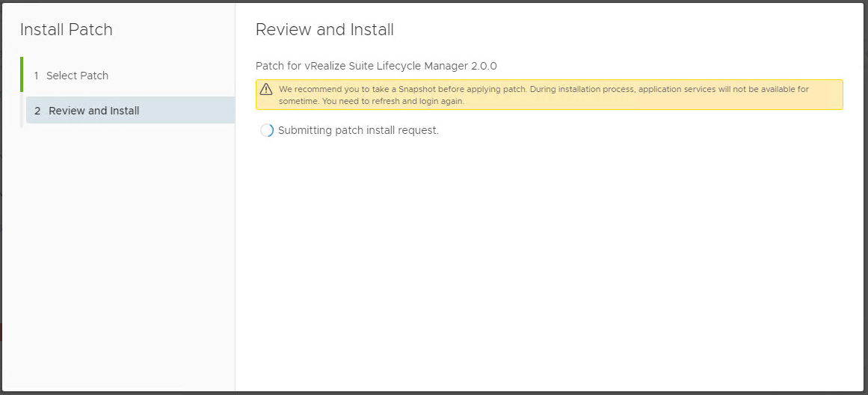Click step number 1 in wizard sidebar
This screenshot has height=395, width=868.
[36, 76]
